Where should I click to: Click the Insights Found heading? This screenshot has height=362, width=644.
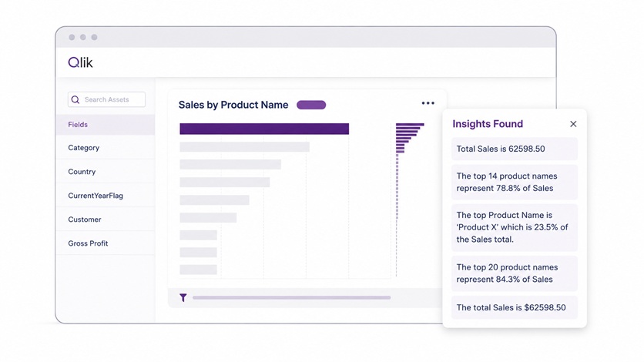point(488,124)
